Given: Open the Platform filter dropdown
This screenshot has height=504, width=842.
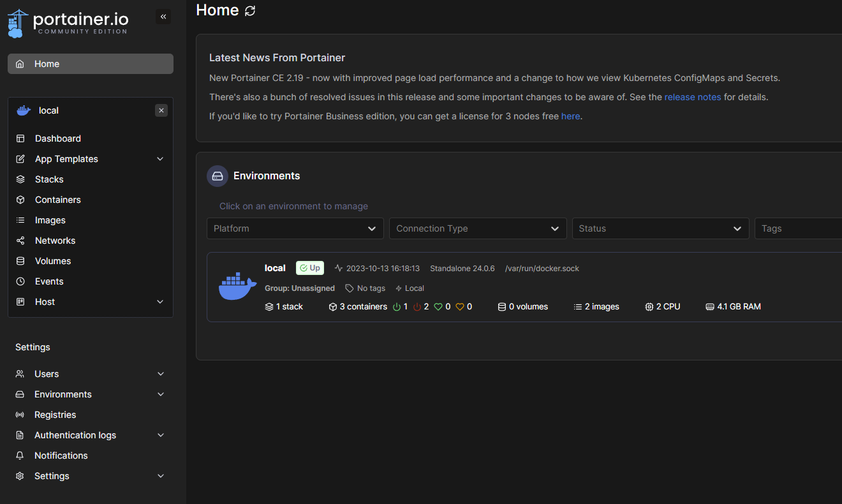Looking at the screenshot, I should pyautogui.click(x=295, y=228).
